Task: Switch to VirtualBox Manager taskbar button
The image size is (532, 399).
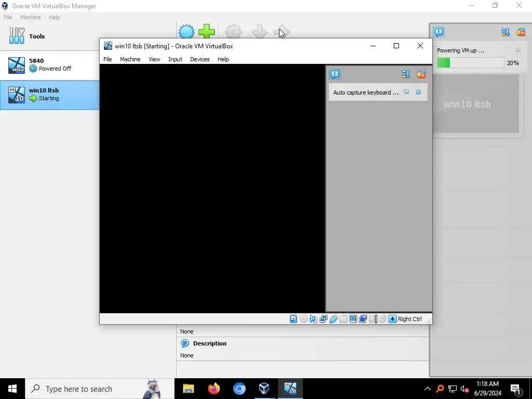Action: [264, 389]
